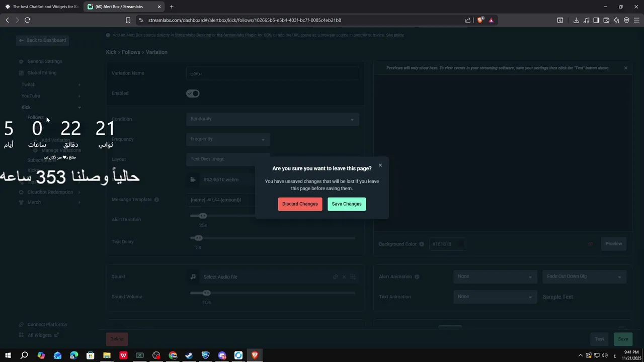This screenshot has width=644, height=362.
Task: Open the Alert Animation in dropdown showing None
Action: click(495, 277)
